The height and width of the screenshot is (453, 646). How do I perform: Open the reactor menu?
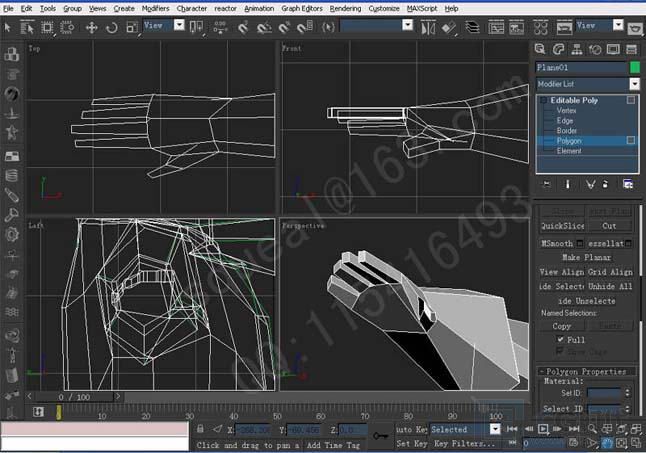pyautogui.click(x=225, y=8)
